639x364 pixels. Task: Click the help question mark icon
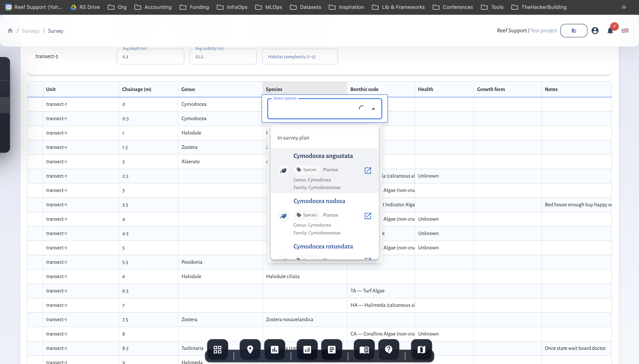pyautogui.click(x=388, y=349)
